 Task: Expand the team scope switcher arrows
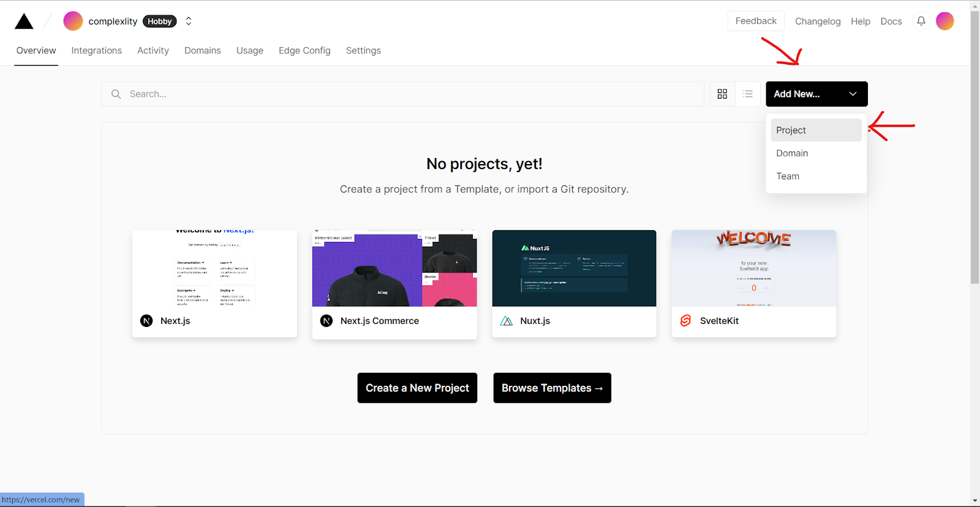click(189, 21)
